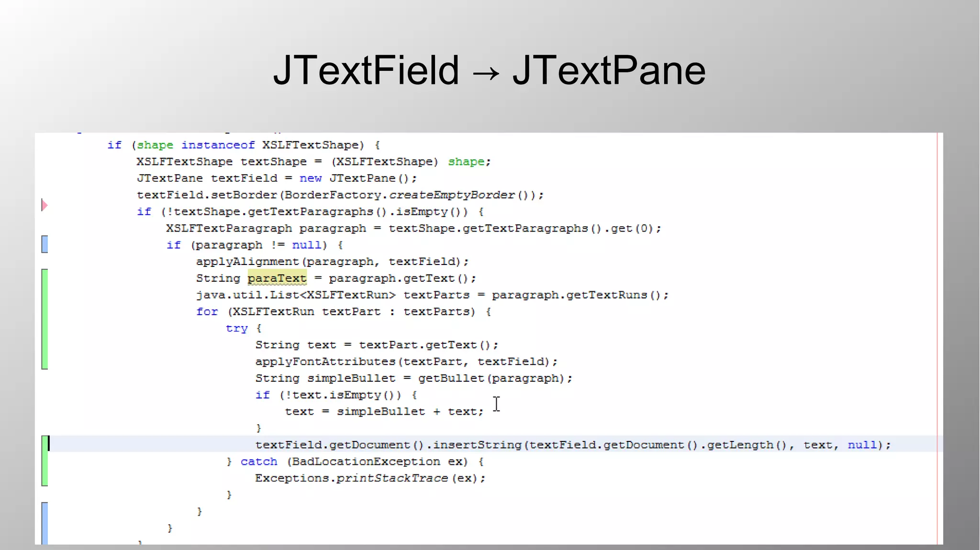Image resolution: width=980 pixels, height=550 pixels.
Task: Click 'if (shape instanceof XSLFTextShape)' line
Action: (x=244, y=145)
